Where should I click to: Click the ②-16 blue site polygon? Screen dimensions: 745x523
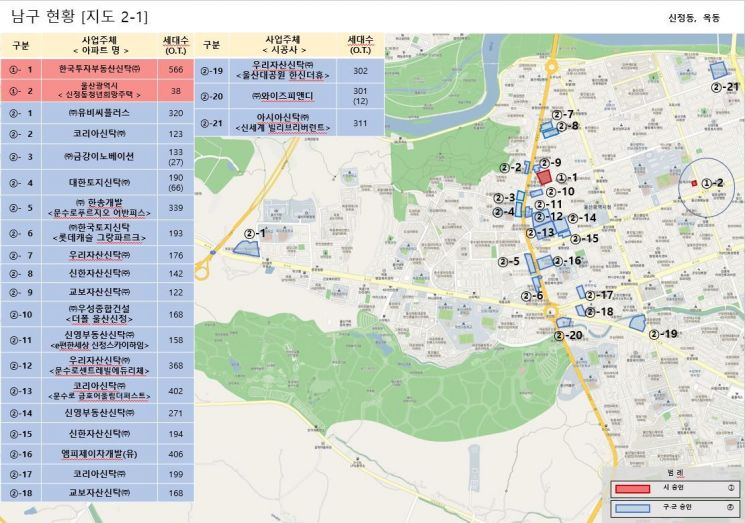(x=543, y=262)
